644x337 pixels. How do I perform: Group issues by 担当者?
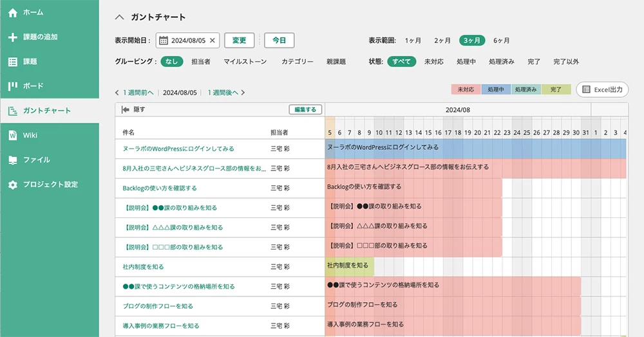click(200, 62)
